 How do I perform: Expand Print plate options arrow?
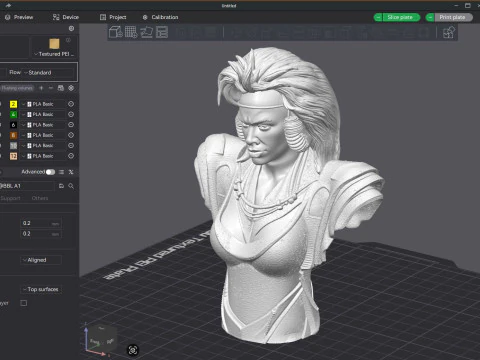coord(430,17)
